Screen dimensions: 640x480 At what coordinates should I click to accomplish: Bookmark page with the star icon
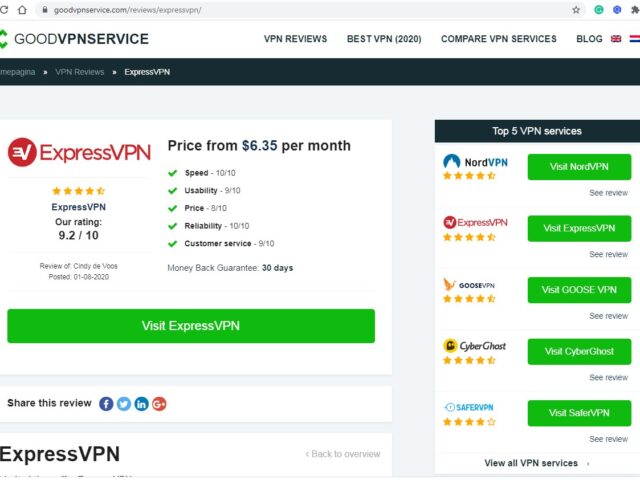coord(576,10)
